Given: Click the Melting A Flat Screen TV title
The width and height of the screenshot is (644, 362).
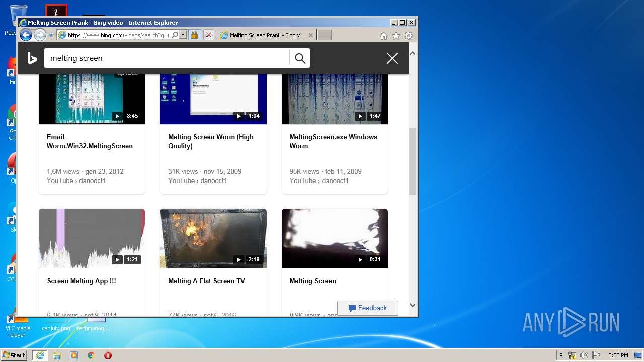Looking at the screenshot, I should pyautogui.click(x=206, y=281).
